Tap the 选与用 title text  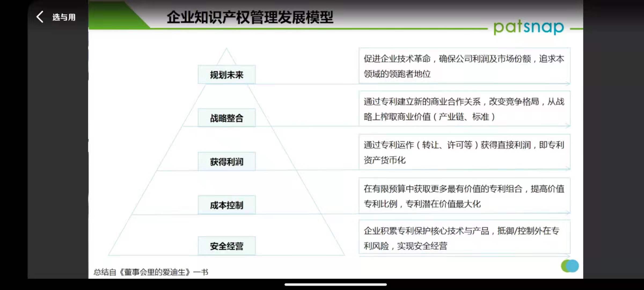[64, 17]
